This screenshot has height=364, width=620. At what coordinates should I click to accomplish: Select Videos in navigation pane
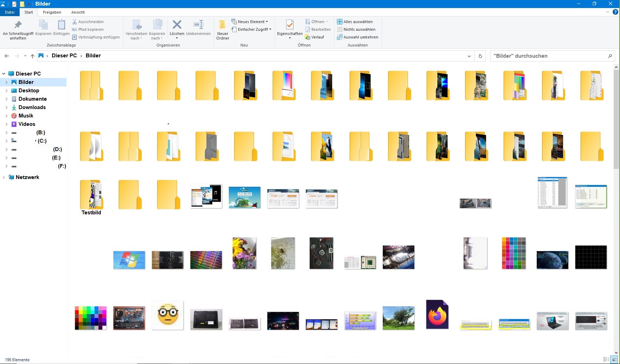coord(27,124)
